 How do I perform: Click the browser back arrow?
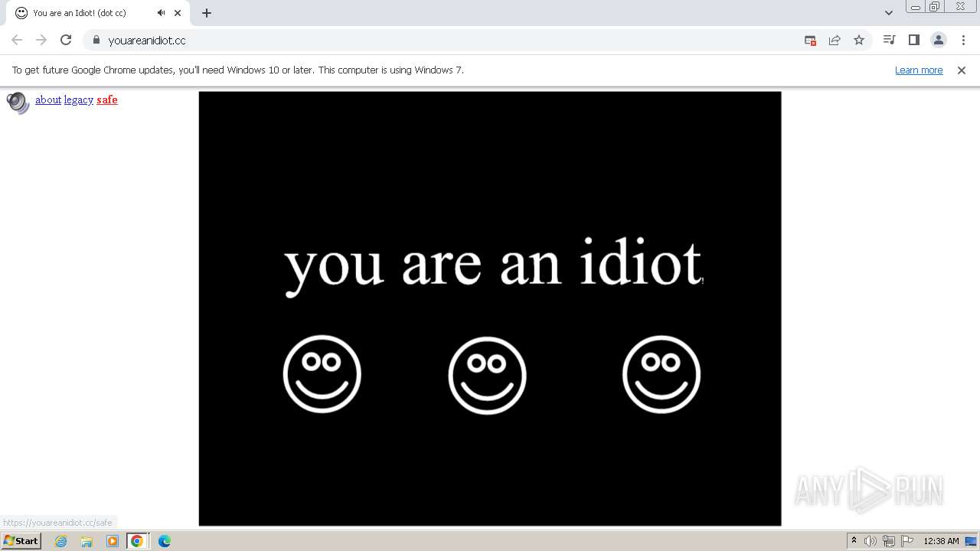[x=17, y=40]
